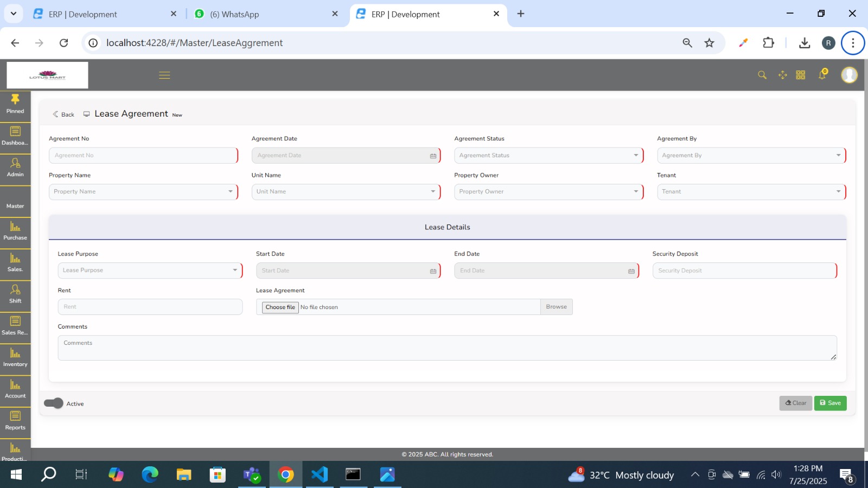Click the move arrows icon in header
This screenshot has height=488, width=868.
tap(782, 75)
